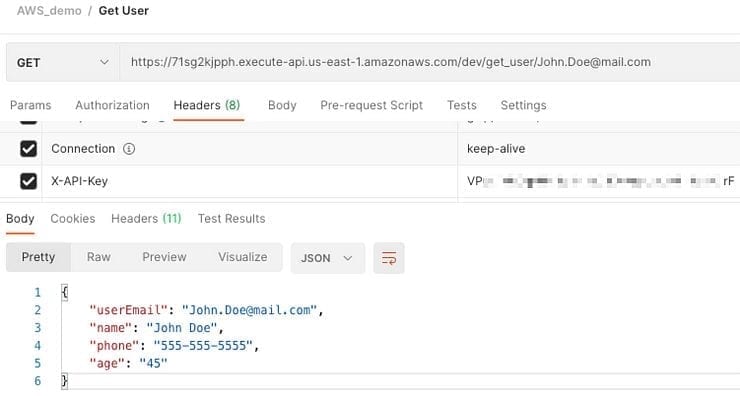The width and height of the screenshot is (740, 396).
Task: Open the Authorization tab
Action: tap(112, 105)
